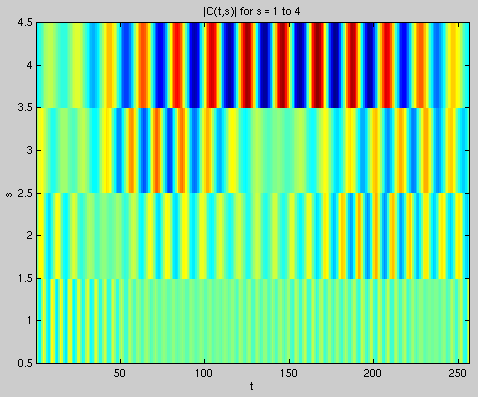Click the x-axis label 't'

pyautogui.click(x=252, y=386)
